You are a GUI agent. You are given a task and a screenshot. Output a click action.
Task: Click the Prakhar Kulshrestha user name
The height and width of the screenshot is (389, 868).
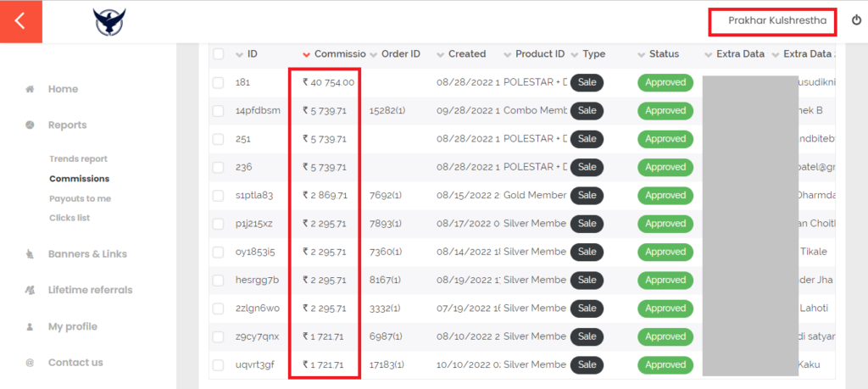[777, 20]
